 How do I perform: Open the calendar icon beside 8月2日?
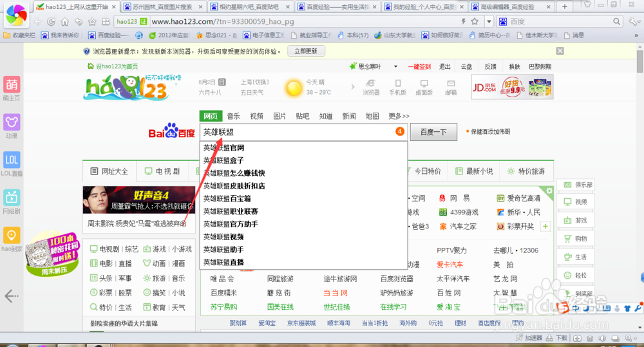click(222, 82)
